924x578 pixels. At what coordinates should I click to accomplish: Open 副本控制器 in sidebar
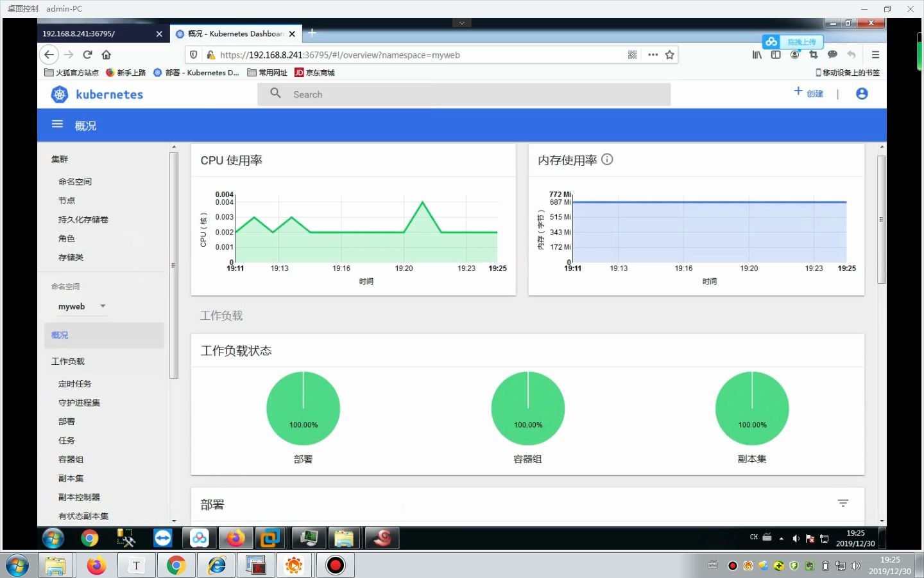[x=80, y=497]
